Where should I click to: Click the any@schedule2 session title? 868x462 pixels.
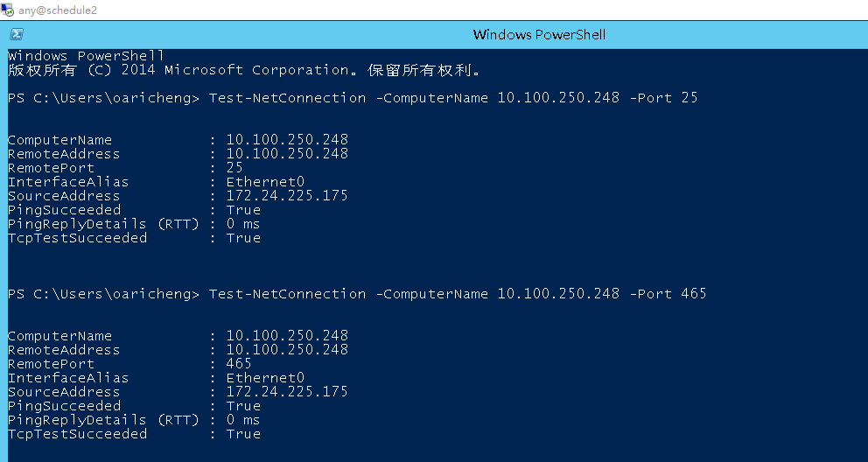[58, 10]
